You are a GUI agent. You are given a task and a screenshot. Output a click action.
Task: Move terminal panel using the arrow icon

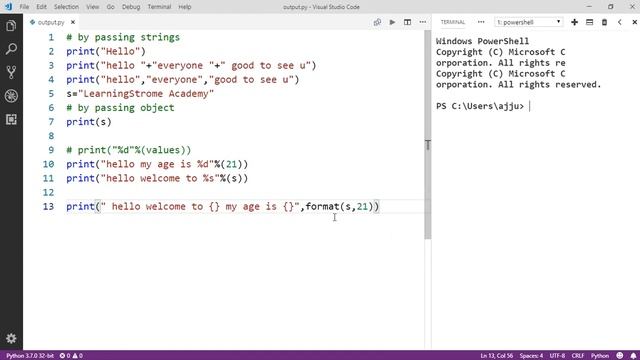pos(620,22)
